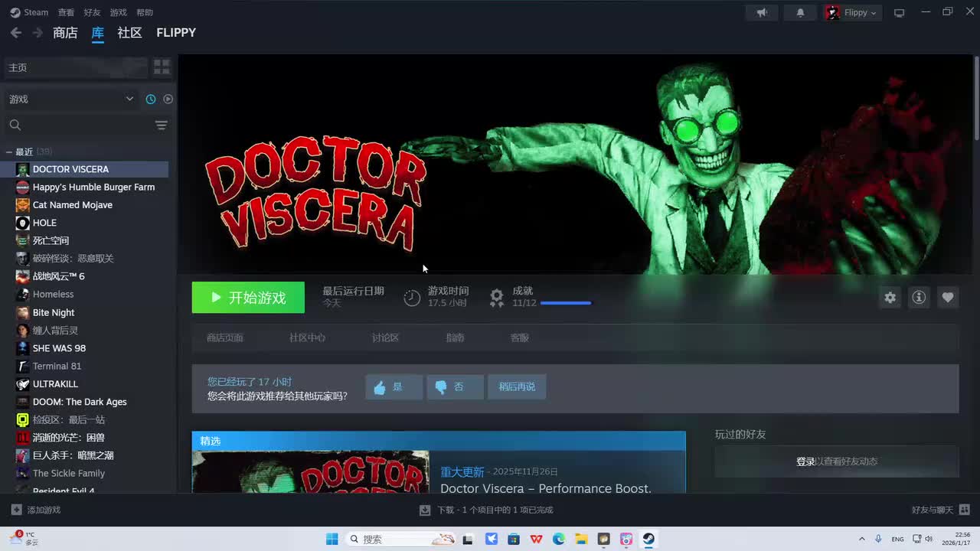This screenshot has height=551, width=980.
Task: Switch to the 社区 tab
Action: point(129,33)
